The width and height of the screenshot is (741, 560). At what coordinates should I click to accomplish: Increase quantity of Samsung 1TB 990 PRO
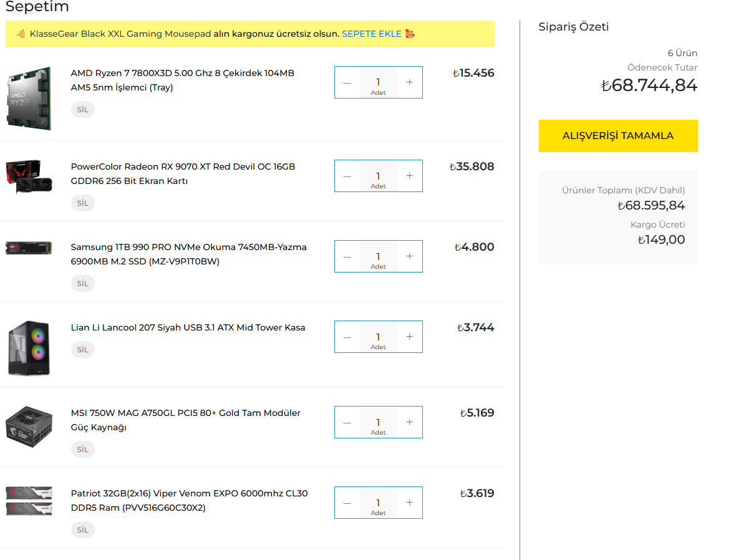[x=409, y=256]
